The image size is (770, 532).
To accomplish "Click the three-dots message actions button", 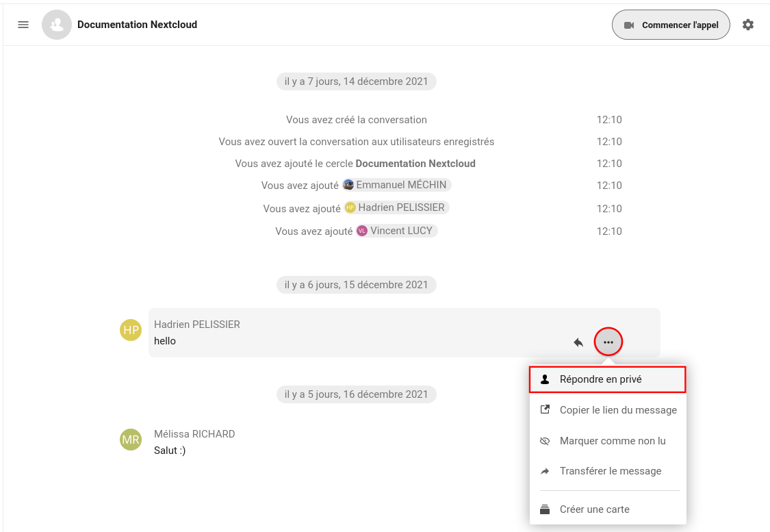I will (608, 342).
